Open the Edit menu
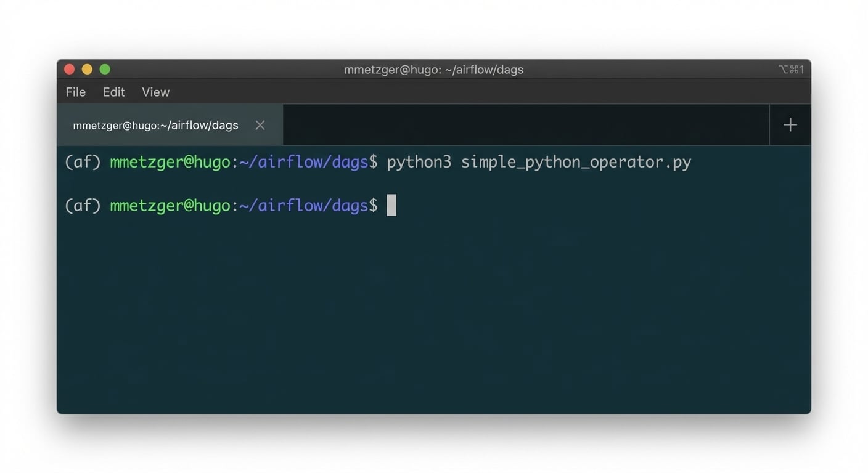This screenshot has width=868, height=473. click(x=113, y=92)
